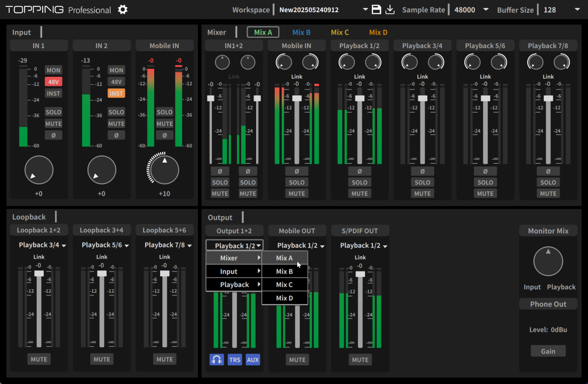Image resolution: width=588 pixels, height=384 pixels.
Task: Open the Buffer Size dropdown
Action: [577, 10]
